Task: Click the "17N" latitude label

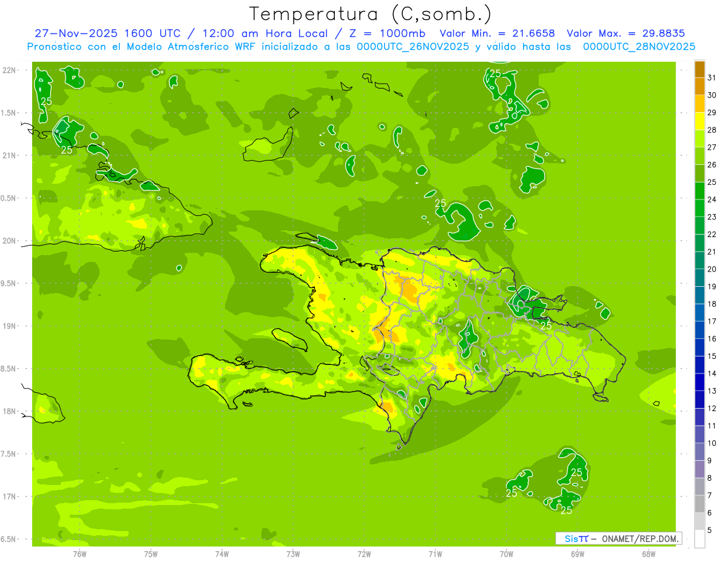Action: pyautogui.click(x=9, y=497)
